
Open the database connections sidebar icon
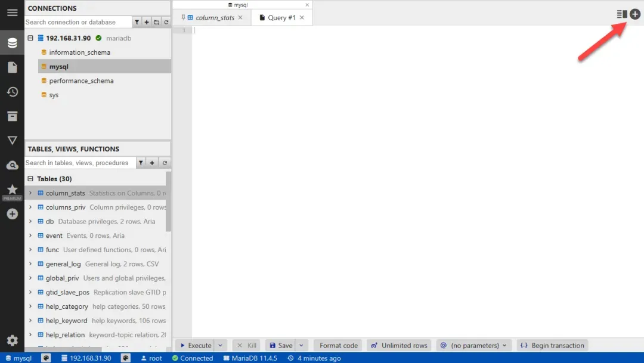tap(13, 43)
